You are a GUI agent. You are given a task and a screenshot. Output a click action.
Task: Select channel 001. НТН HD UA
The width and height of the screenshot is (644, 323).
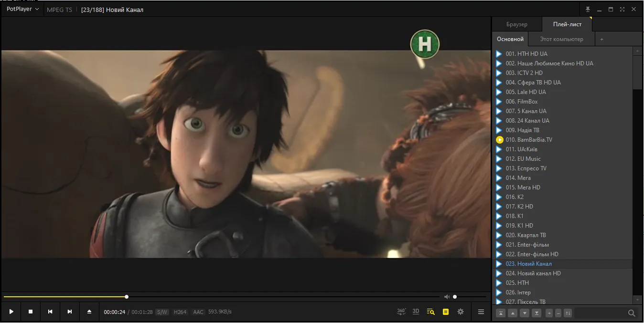tap(563, 54)
